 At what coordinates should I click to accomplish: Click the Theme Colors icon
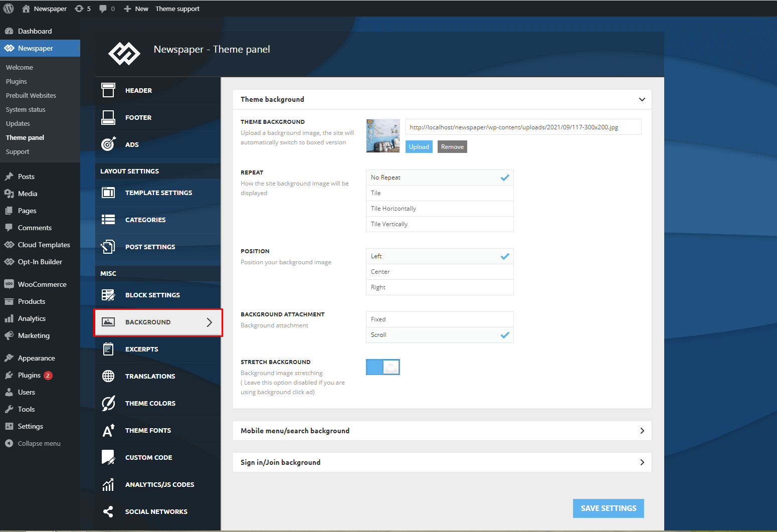click(108, 403)
